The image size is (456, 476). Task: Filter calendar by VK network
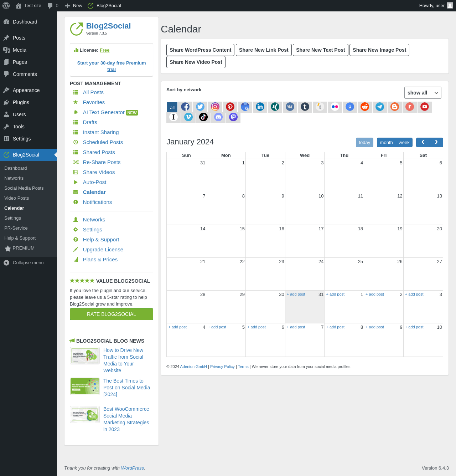point(290,107)
